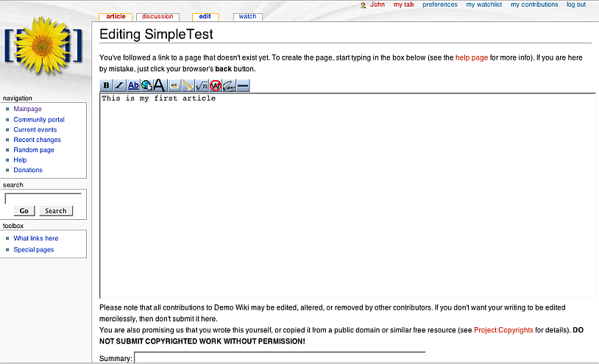Click the nowiki (crossed-out W) icon
599x364 pixels.
coord(216,85)
